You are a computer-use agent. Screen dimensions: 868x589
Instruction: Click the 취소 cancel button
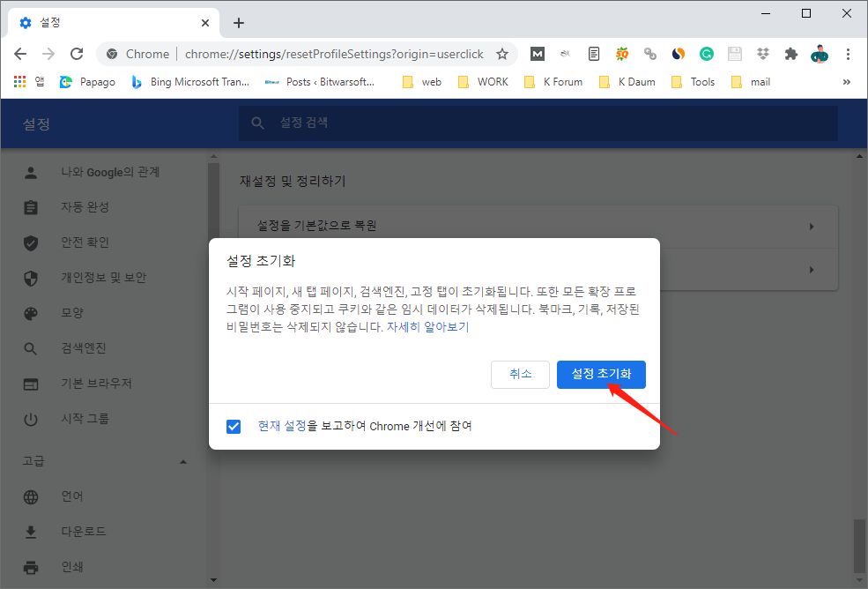(520, 374)
